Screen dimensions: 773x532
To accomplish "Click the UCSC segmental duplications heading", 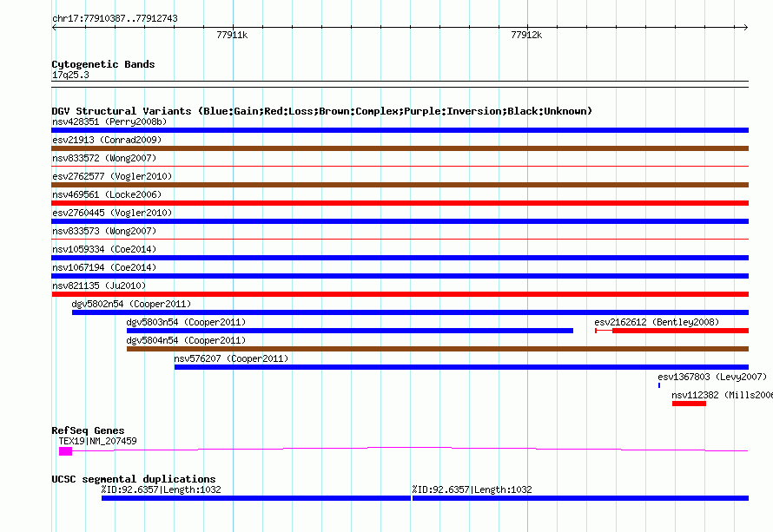I will coord(134,479).
